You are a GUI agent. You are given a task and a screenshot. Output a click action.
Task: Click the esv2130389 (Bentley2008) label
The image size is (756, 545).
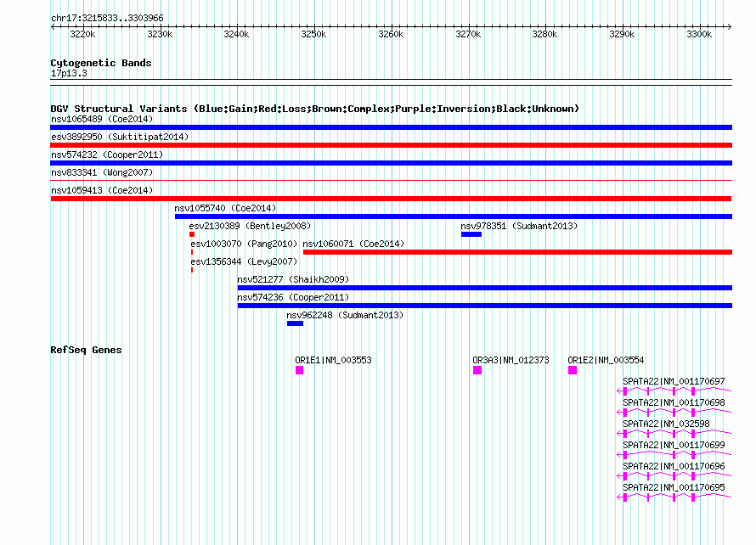[250, 226]
